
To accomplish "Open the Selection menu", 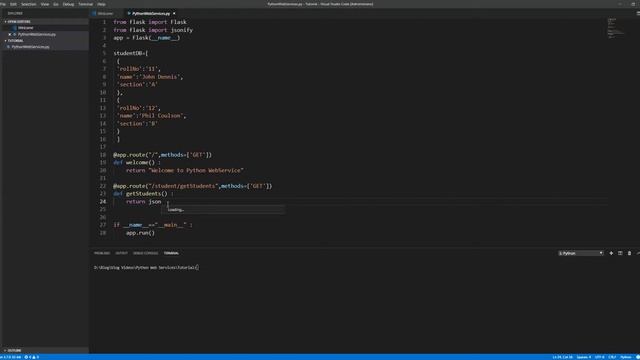I will [x=29, y=4].
